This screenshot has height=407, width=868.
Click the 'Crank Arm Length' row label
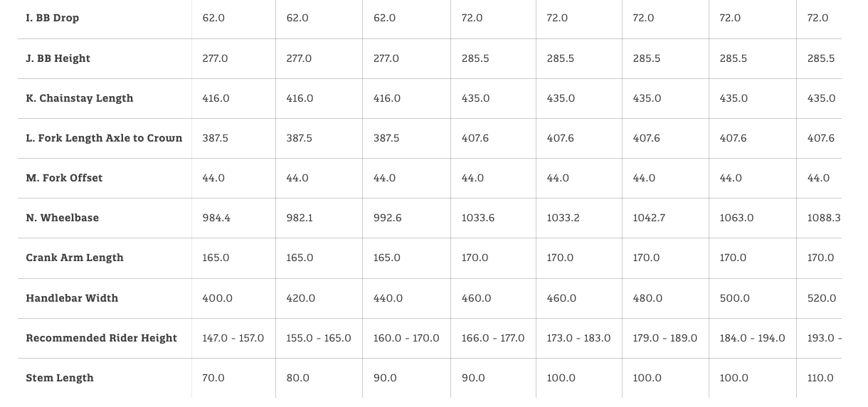75,258
